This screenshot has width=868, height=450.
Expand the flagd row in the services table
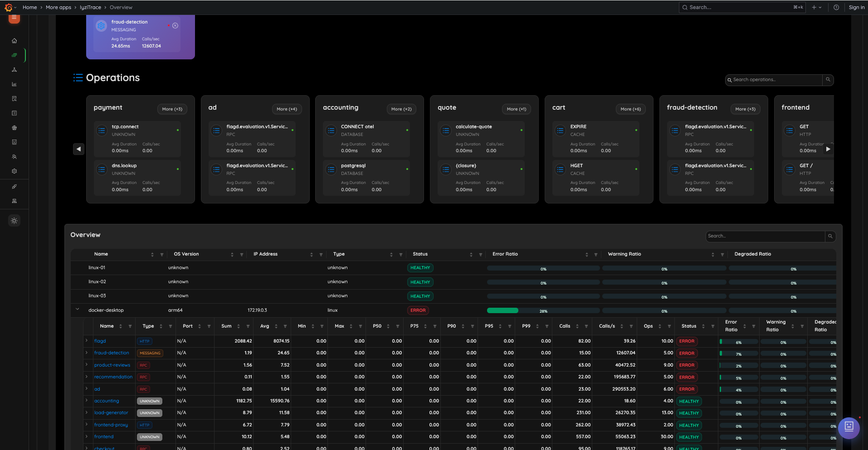point(87,341)
